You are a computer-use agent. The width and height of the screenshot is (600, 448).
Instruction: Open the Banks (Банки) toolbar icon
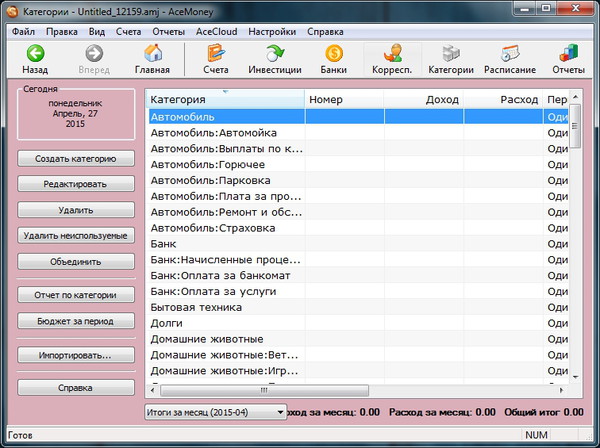click(x=334, y=54)
